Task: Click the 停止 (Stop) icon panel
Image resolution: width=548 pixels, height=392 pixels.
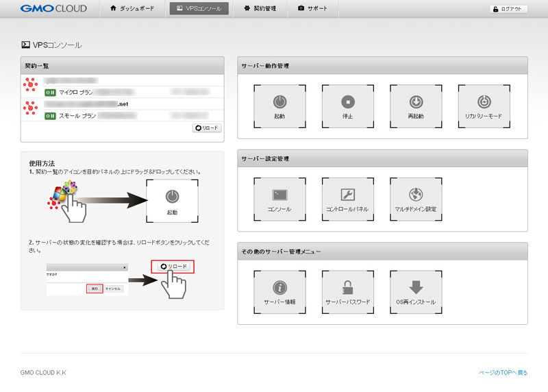Action: point(347,106)
